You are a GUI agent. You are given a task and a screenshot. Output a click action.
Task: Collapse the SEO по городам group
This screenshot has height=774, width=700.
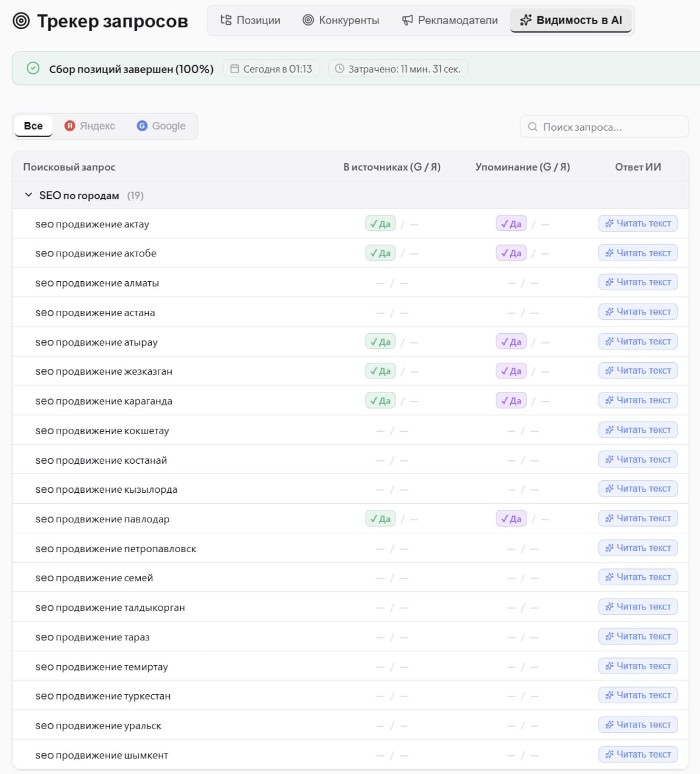point(28,195)
